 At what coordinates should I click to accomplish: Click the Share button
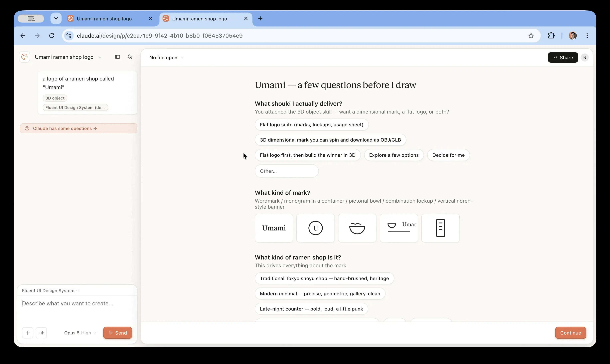click(563, 58)
